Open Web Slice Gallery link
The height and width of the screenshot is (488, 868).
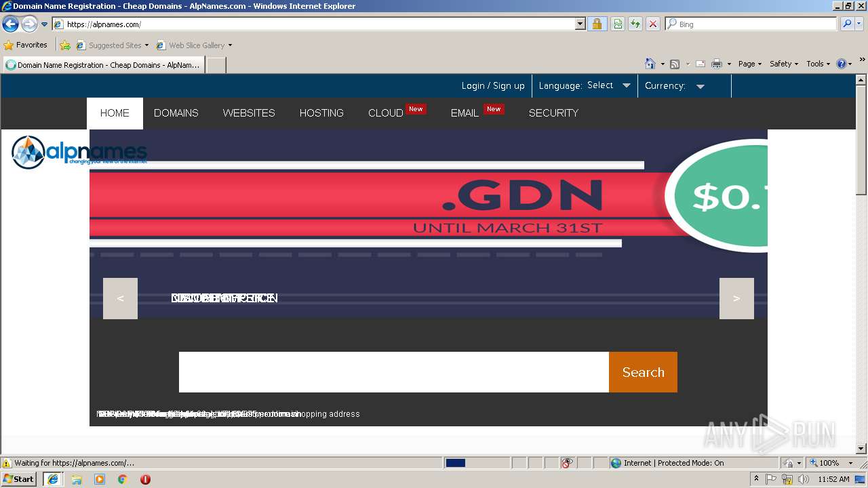[194, 45]
